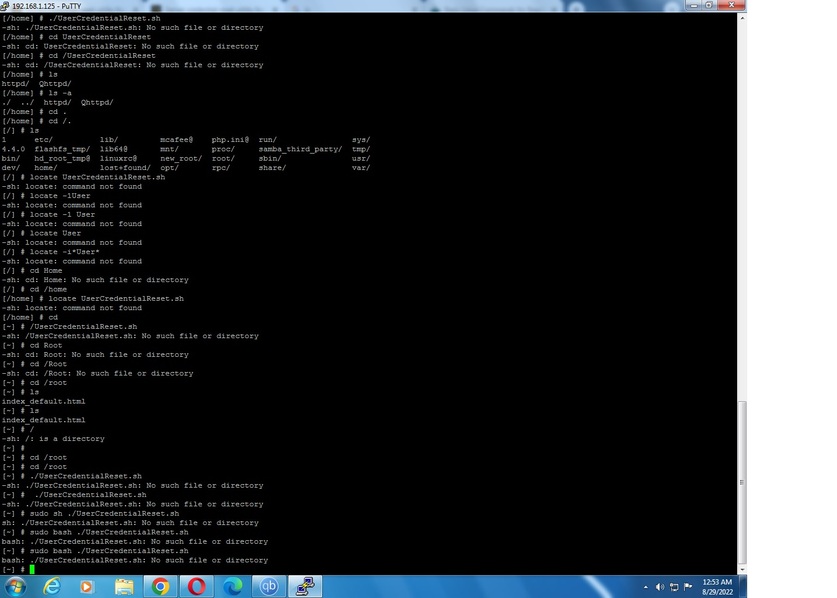Click '4.4.0' entry in the ls output

coord(13,149)
